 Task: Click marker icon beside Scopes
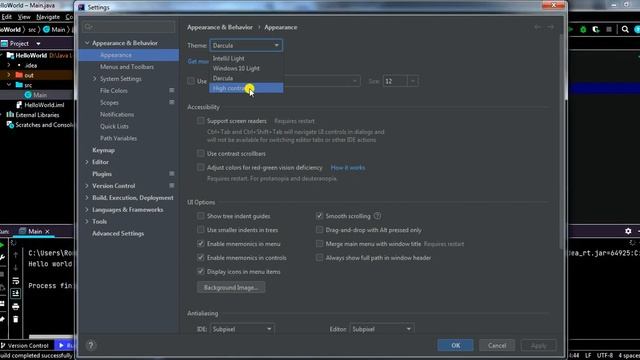tap(171, 102)
